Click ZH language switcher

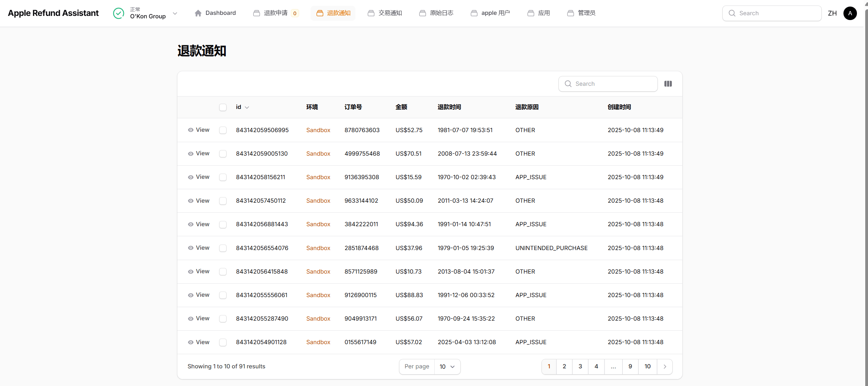pyautogui.click(x=832, y=13)
